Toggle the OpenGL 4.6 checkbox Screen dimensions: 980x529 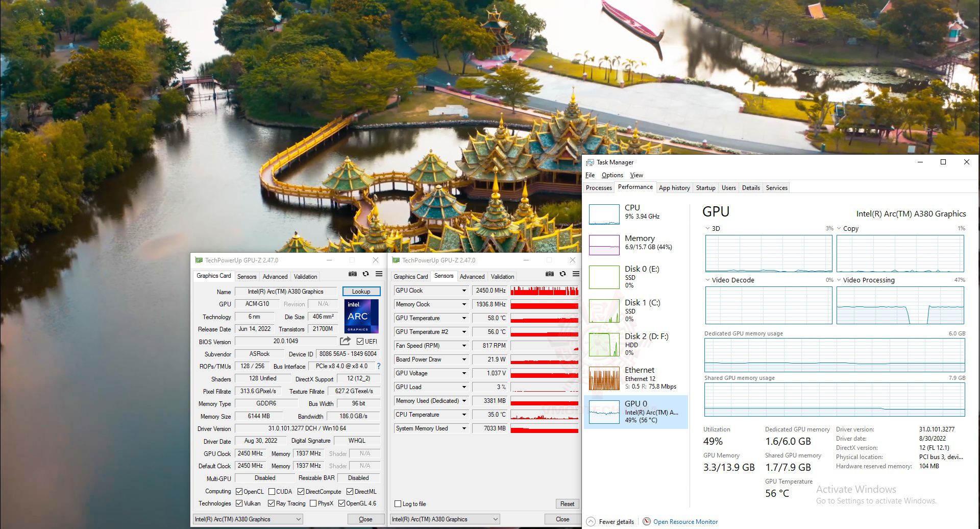click(x=341, y=503)
